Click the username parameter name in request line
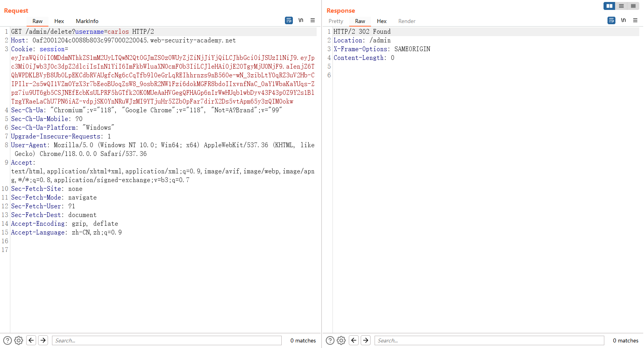644x348 pixels. coord(89,31)
